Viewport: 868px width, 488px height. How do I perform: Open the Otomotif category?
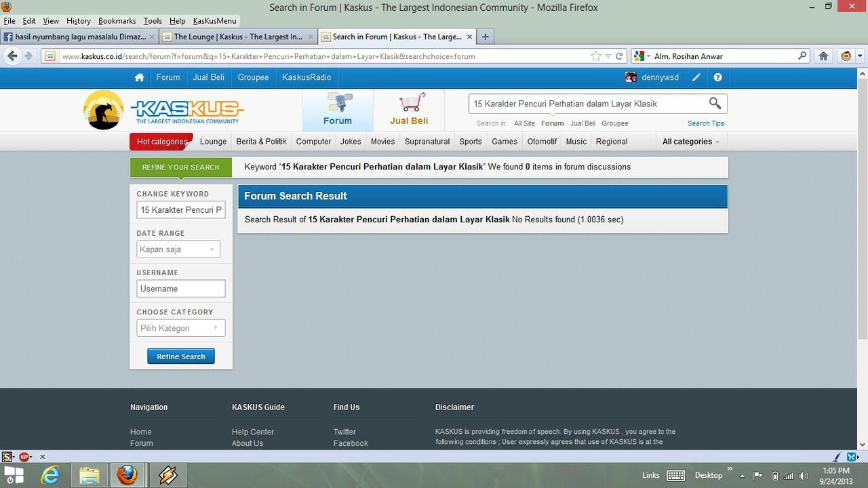click(x=542, y=142)
